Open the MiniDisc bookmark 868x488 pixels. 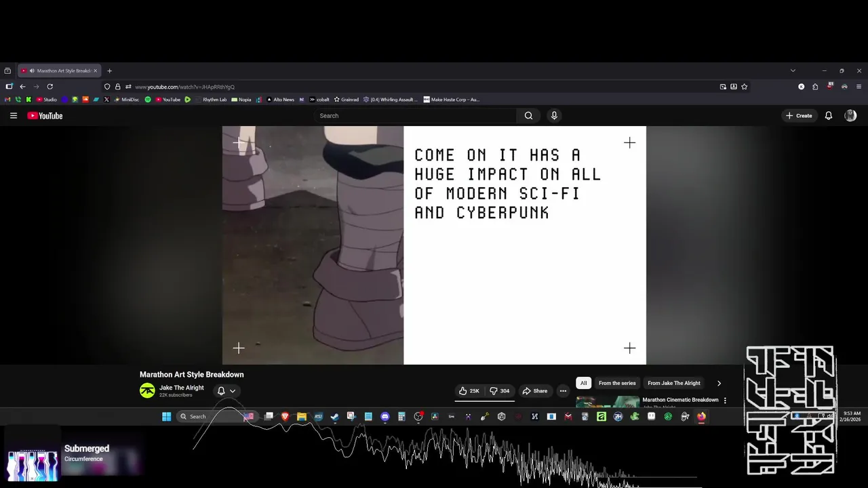tap(126, 100)
